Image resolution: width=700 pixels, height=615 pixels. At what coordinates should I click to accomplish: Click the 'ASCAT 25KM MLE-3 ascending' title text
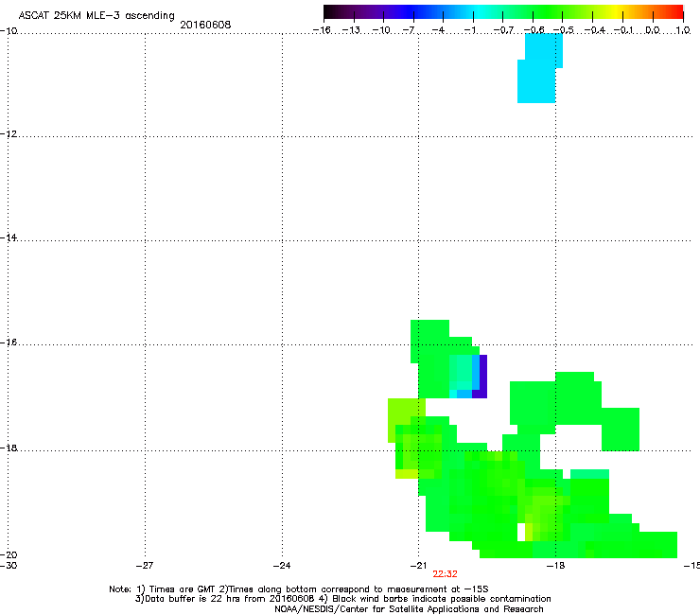96,16
